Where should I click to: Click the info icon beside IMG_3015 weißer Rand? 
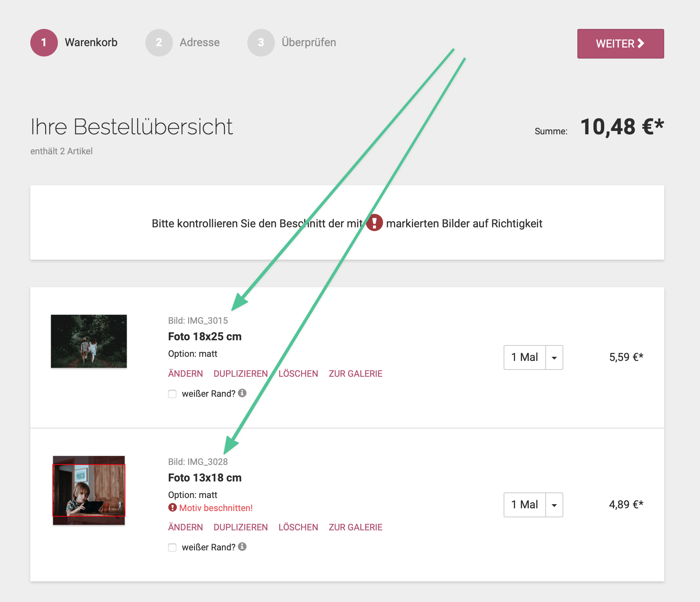click(242, 393)
